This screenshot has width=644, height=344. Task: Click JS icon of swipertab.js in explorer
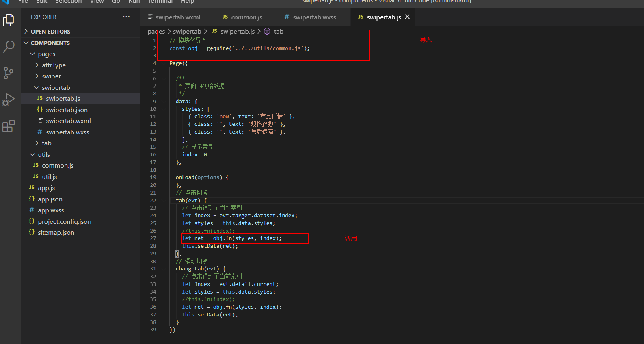[40, 98]
